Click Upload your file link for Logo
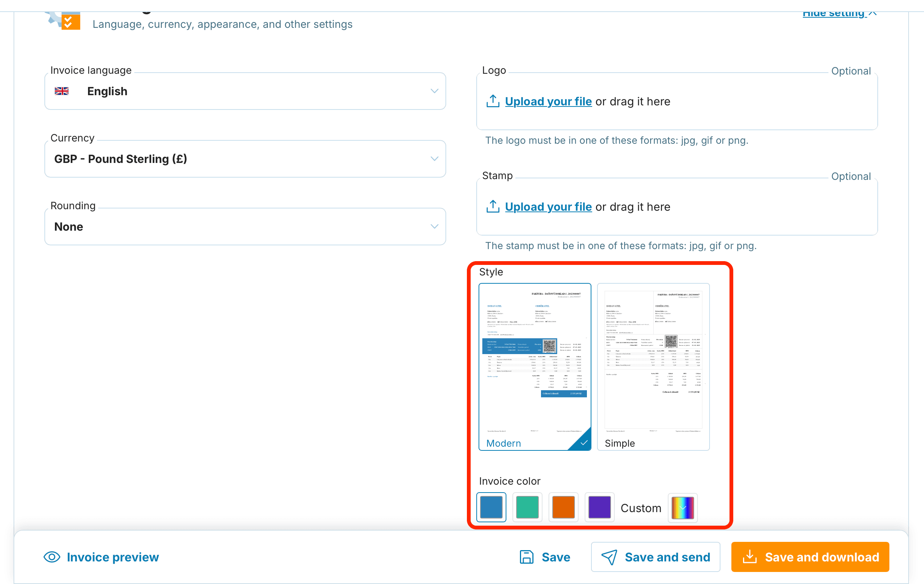The width and height of the screenshot is (924, 584). [x=548, y=102]
